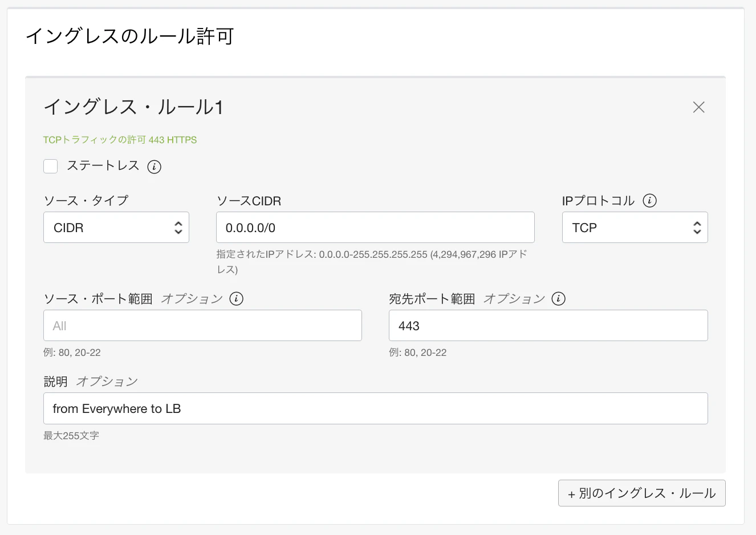This screenshot has width=756, height=535.
Task: Show info for IPプロトコル
Action: click(x=649, y=201)
